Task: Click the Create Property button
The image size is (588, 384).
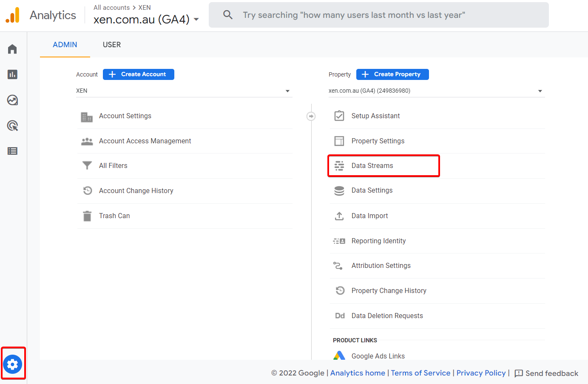Action: click(392, 74)
